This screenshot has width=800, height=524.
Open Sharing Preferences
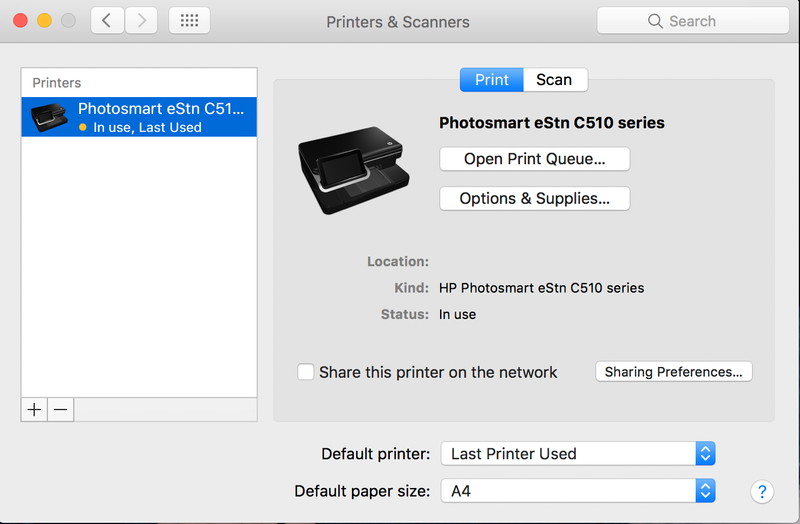[x=673, y=371]
